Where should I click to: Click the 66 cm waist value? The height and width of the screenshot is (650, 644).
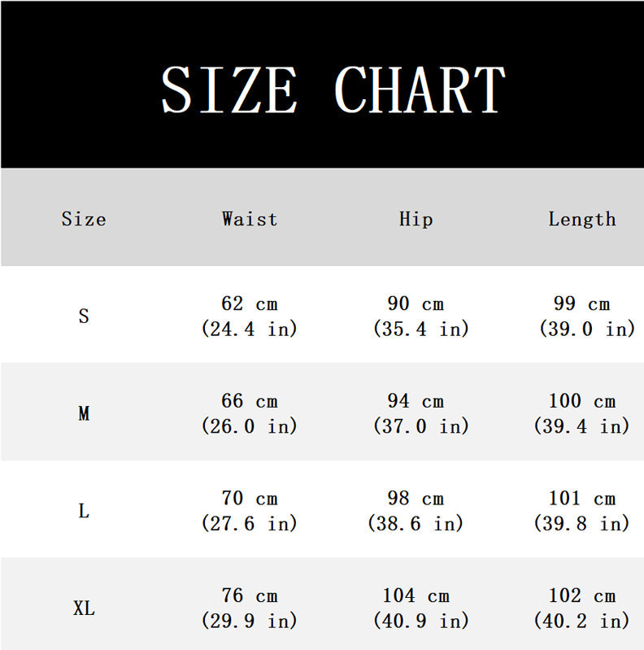point(250,413)
